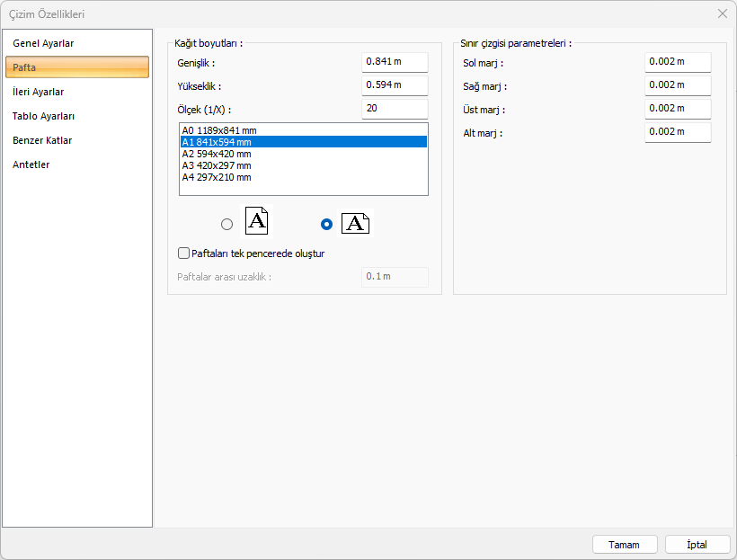737x560 pixels.
Task: Click the Alt marj input field
Action: click(677, 132)
